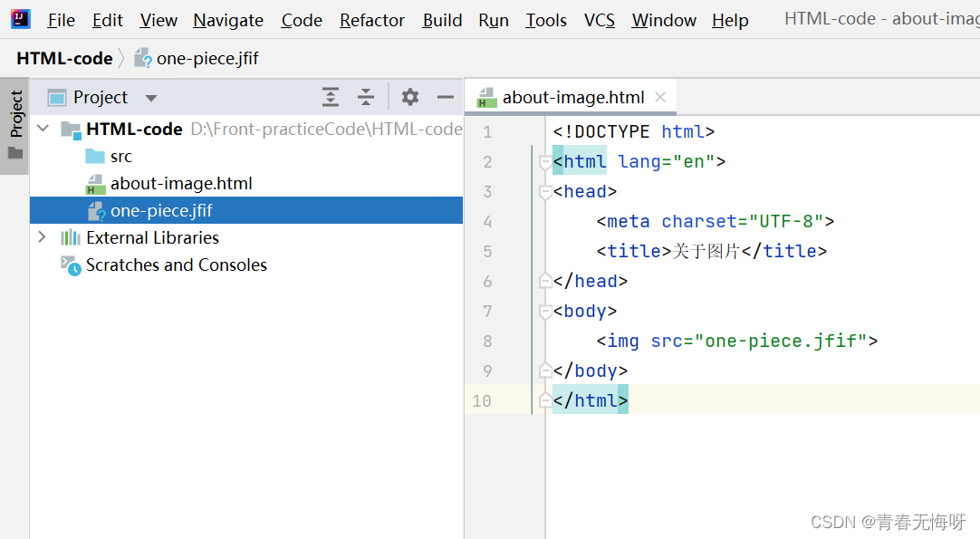This screenshot has height=539, width=980.
Task: Select Scratches and Consoles
Action: click(x=177, y=265)
